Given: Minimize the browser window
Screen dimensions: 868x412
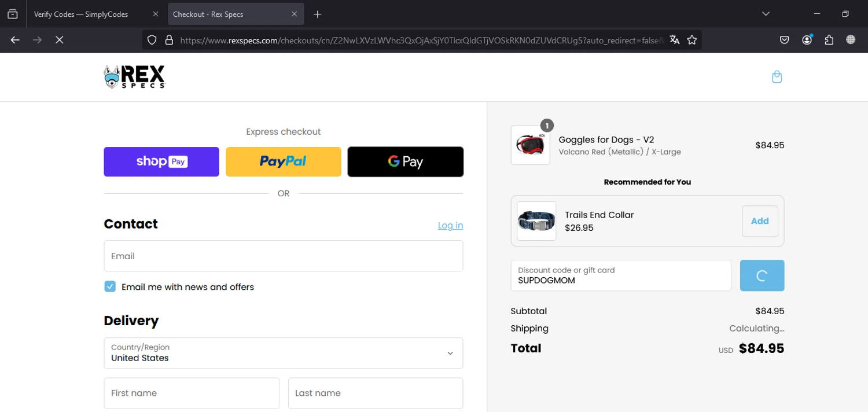Looking at the screenshot, I should tap(817, 14).
